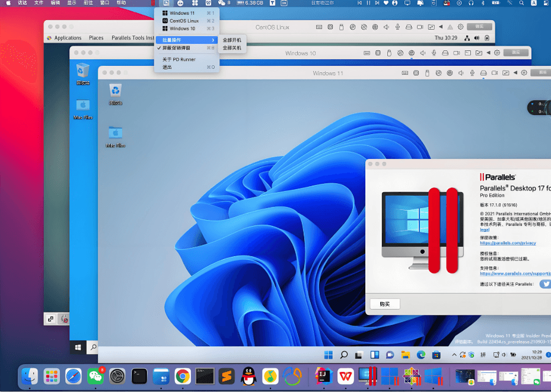Select CentOS Linux in PD Runner menu
551x392 pixels.
pos(187,21)
